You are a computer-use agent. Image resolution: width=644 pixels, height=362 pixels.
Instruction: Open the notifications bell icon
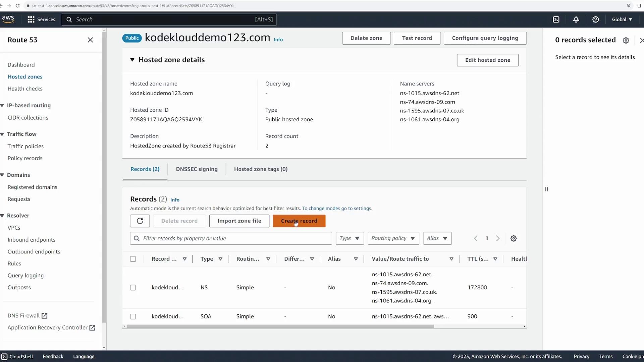(576, 19)
